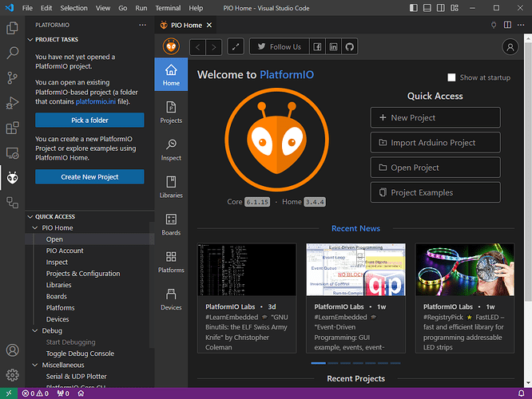Open Remote Explorer view
This screenshot has height=399, width=532.
pos(12,153)
